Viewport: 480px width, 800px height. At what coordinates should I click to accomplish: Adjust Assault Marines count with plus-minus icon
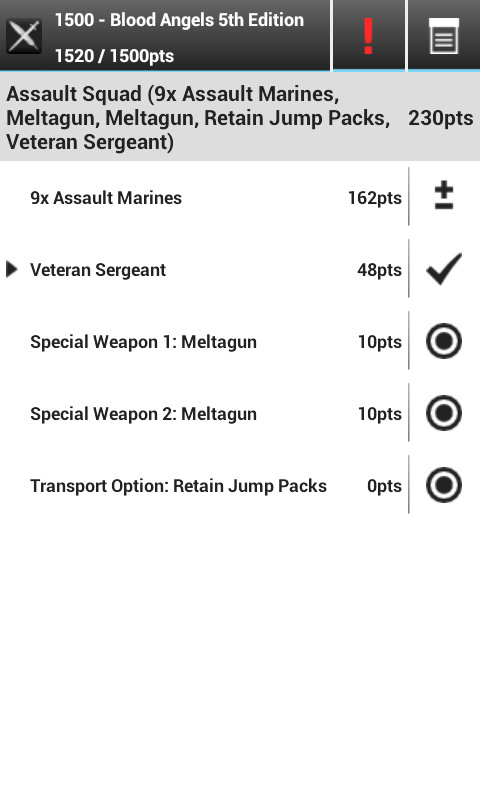(444, 196)
